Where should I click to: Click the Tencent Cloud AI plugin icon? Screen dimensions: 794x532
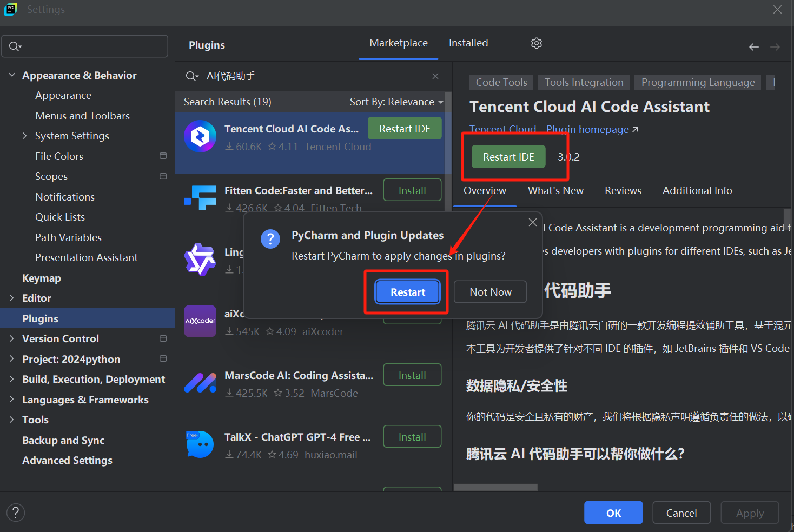[200, 136]
